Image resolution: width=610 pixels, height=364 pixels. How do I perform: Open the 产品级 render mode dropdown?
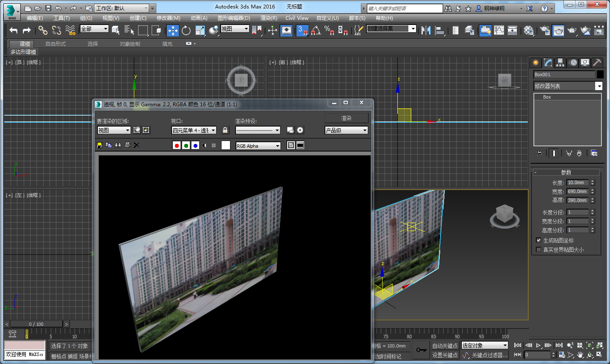point(346,130)
